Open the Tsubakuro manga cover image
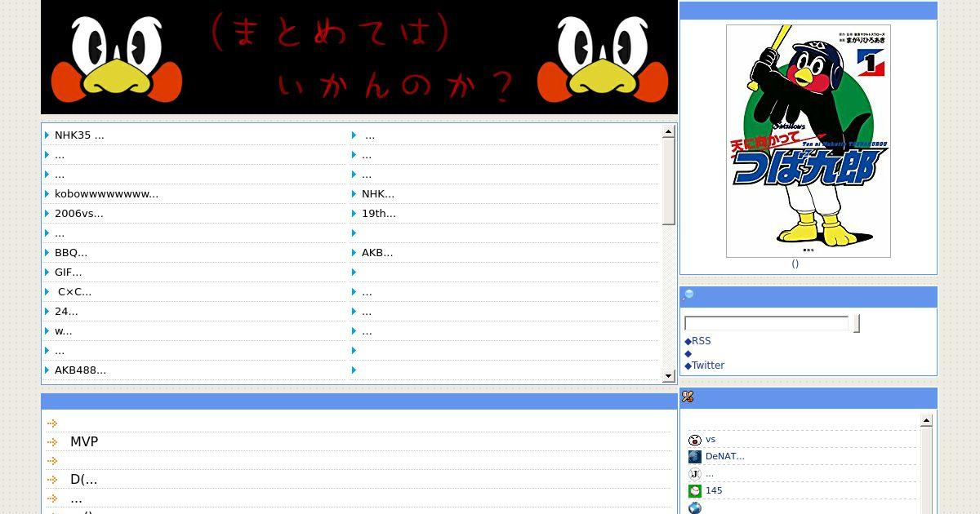Screen dimensions: 980x514 click(x=808, y=141)
